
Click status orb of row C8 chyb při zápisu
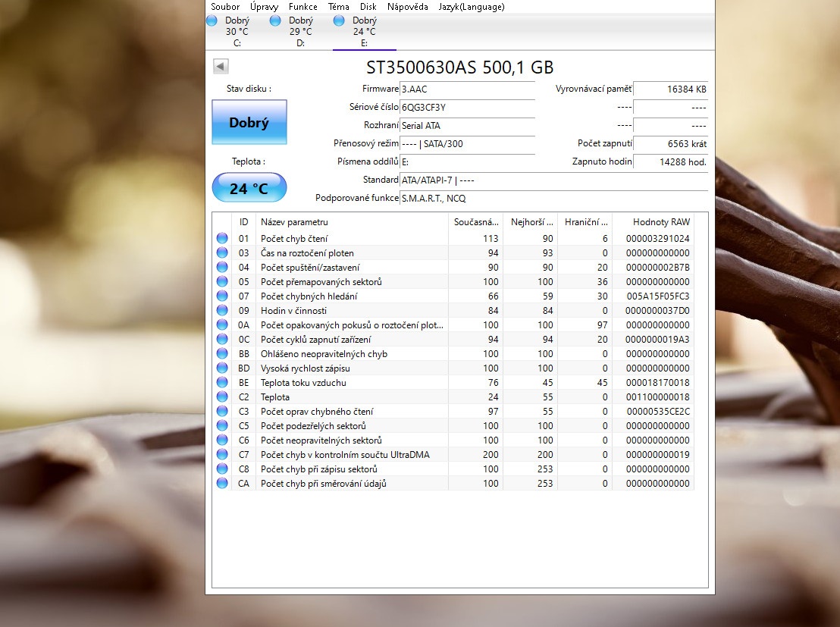point(222,469)
